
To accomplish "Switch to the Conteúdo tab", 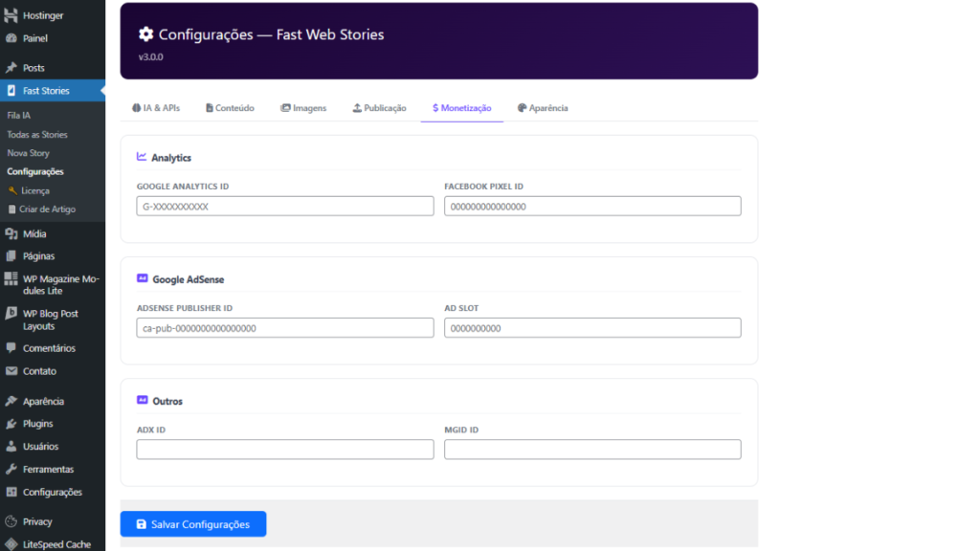I will (x=230, y=108).
